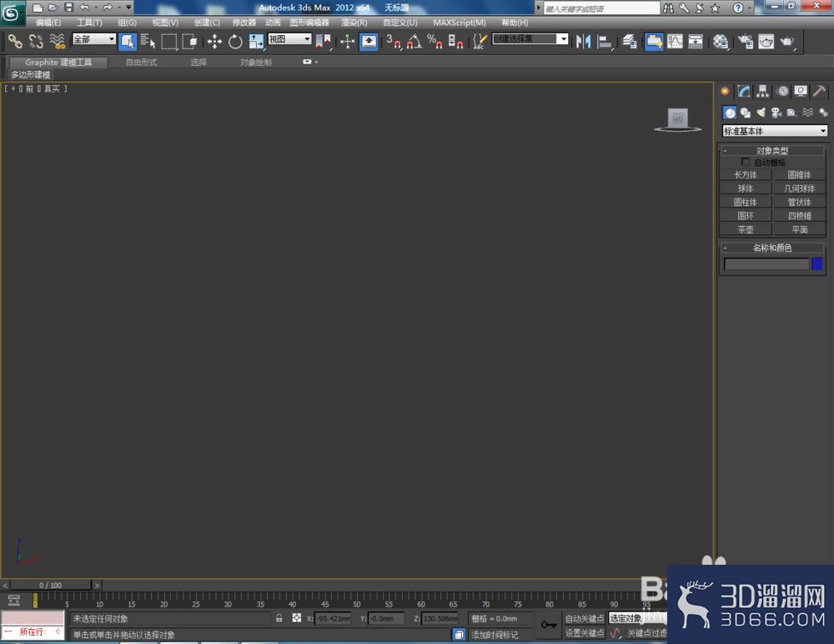Create a 长方体 box primitive
The height and width of the screenshot is (644, 834).
tap(746, 174)
